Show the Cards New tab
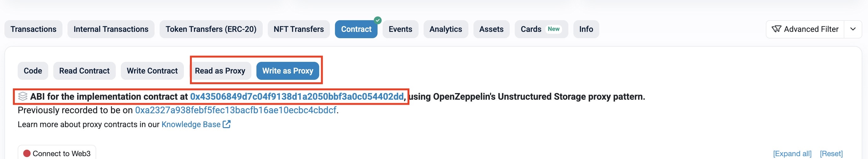Screen dimensions: 868x159 pyautogui.click(x=541, y=29)
